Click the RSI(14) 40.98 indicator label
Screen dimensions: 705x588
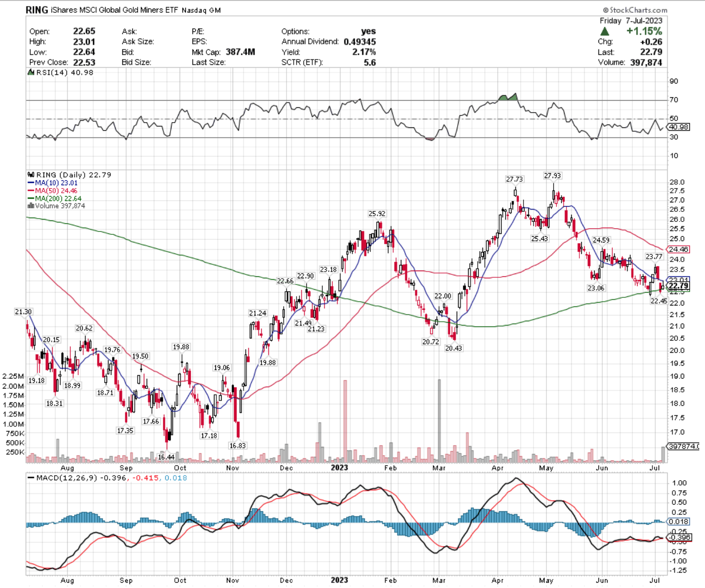coord(60,73)
